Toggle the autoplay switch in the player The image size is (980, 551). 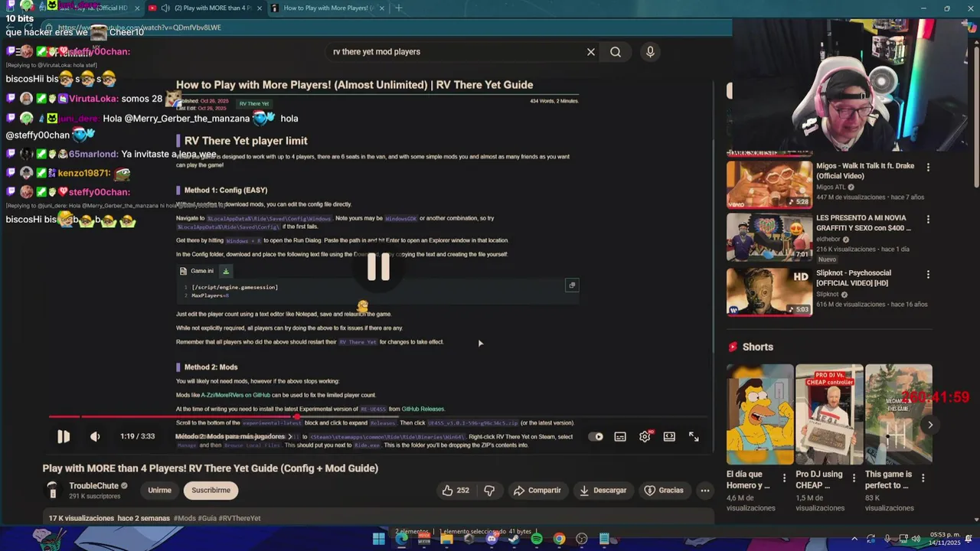point(596,436)
